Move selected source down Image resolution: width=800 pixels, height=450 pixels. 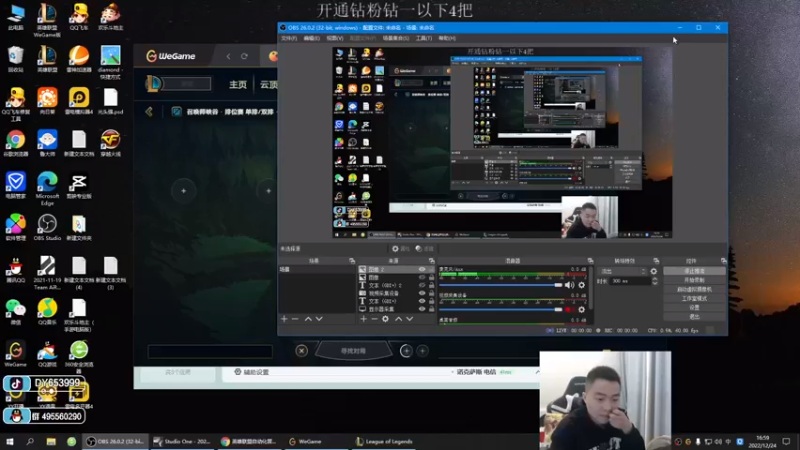(409, 319)
